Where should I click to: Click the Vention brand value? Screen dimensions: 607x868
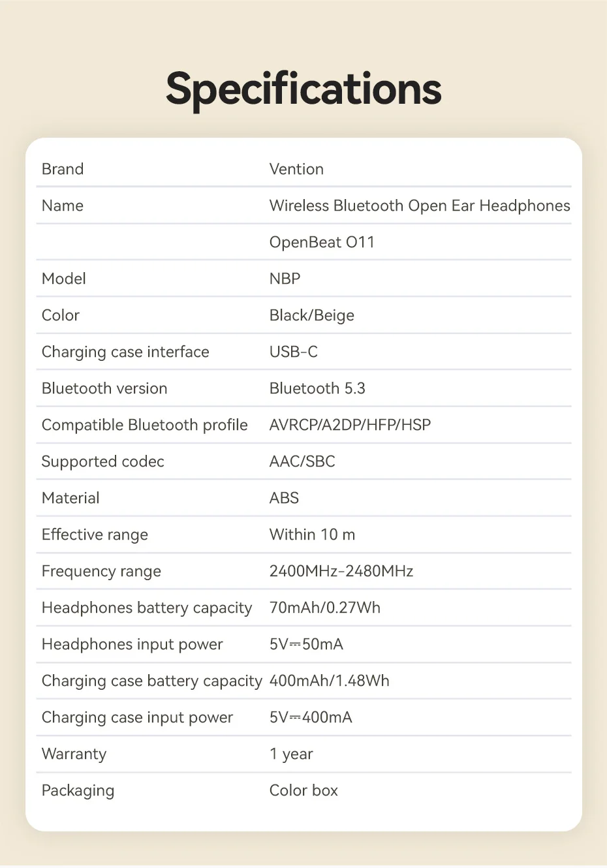click(x=296, y=169)
